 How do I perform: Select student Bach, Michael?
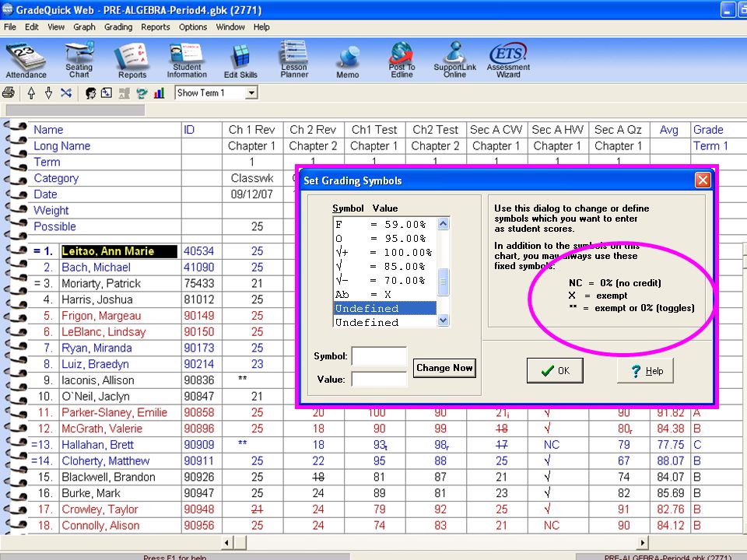[x=96, y=267]
